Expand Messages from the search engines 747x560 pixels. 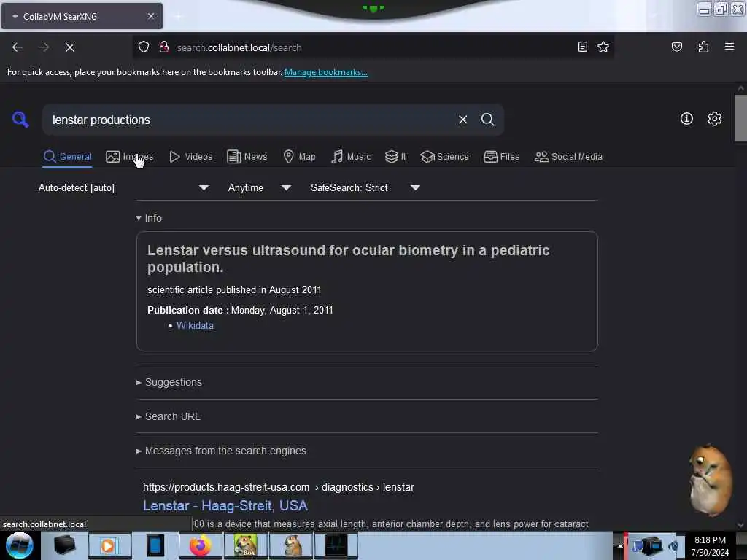tap(221, 451)
